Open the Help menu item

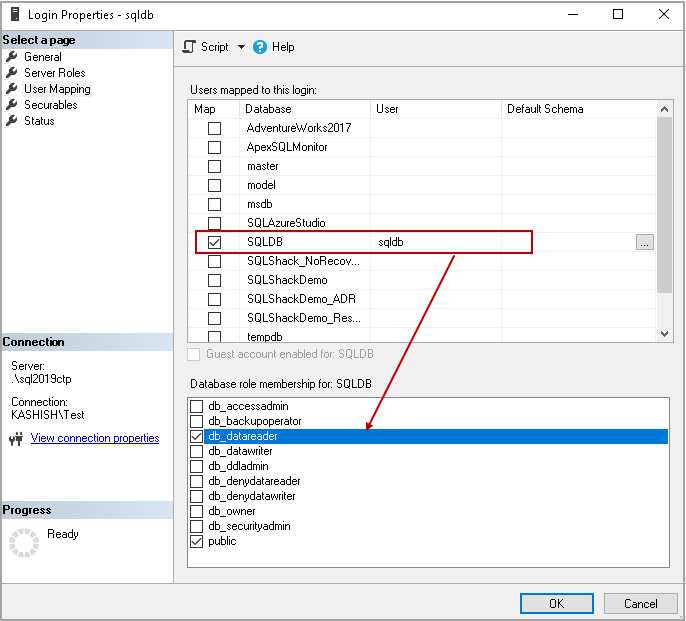click(283, 47)
